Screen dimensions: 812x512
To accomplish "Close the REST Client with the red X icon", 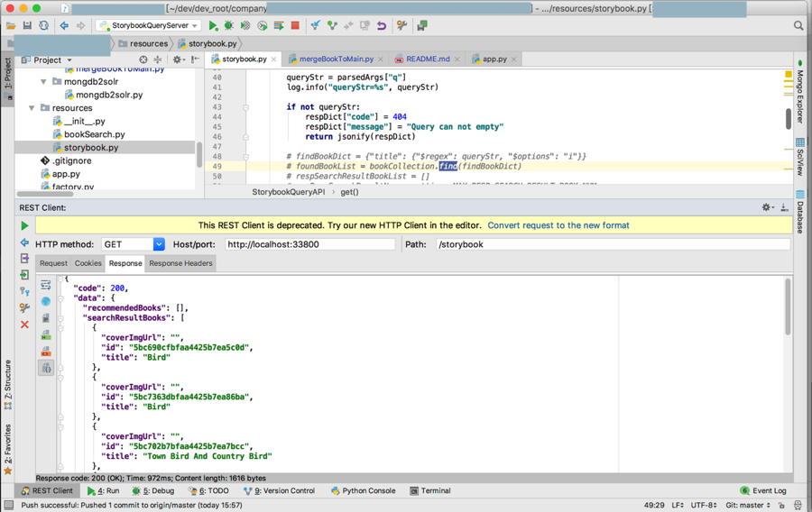I will 24,325.
